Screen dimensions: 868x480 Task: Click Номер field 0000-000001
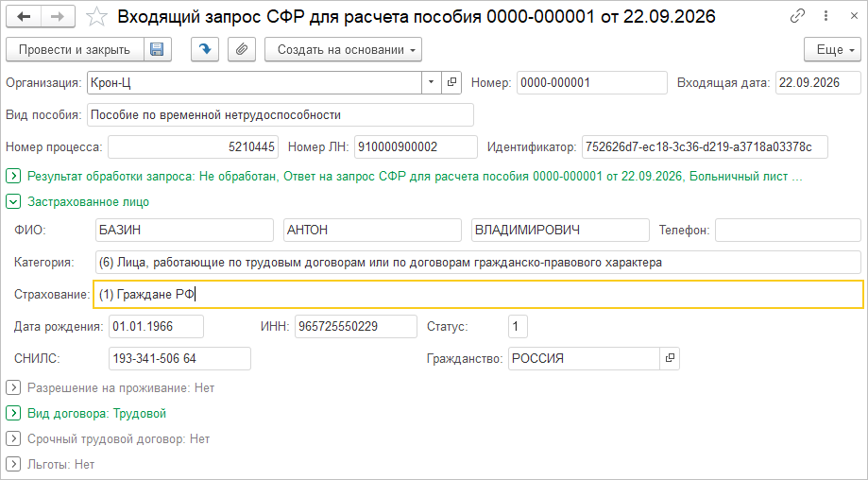click(592, 82)
